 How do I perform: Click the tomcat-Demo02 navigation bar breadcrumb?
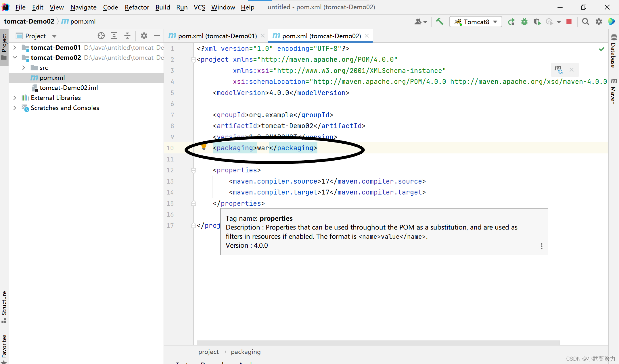[29, 21]
